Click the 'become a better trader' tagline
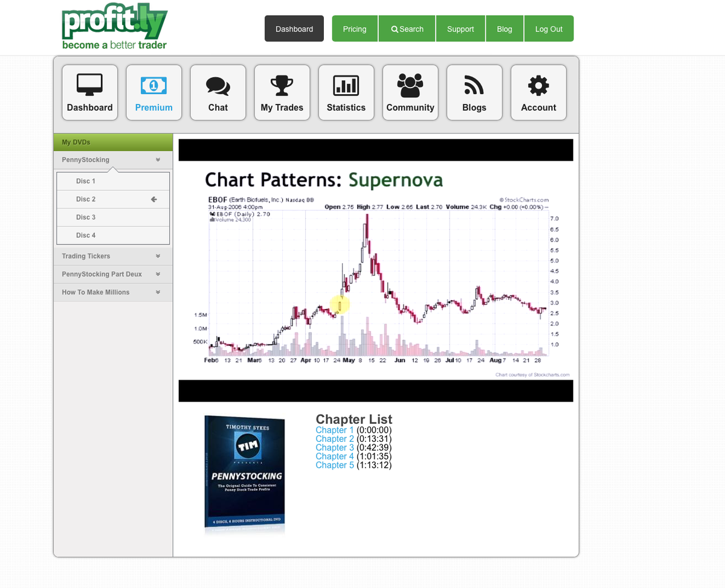This screenshot has width=725, height=588. 114,45
